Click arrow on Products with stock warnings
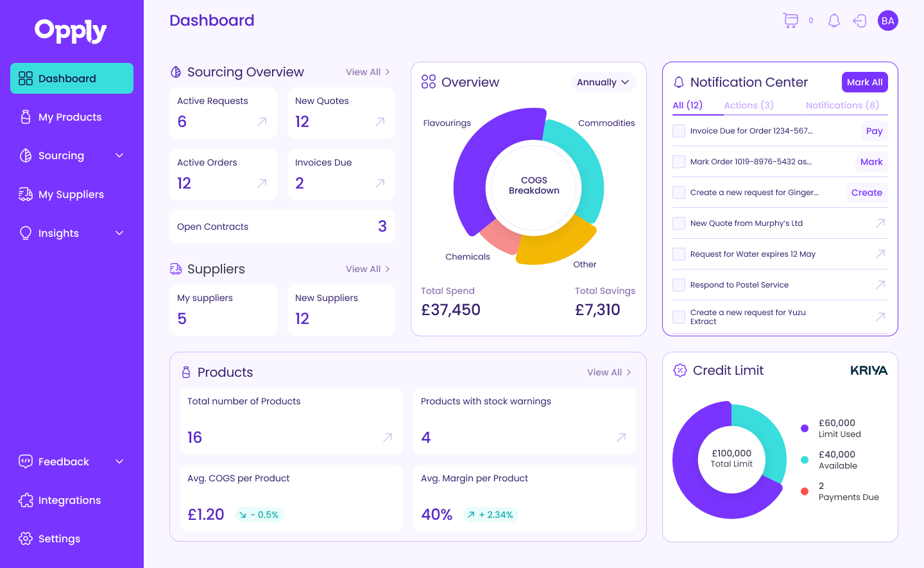The width and height of the screenshot is (924, 568). tap(621, 437)
